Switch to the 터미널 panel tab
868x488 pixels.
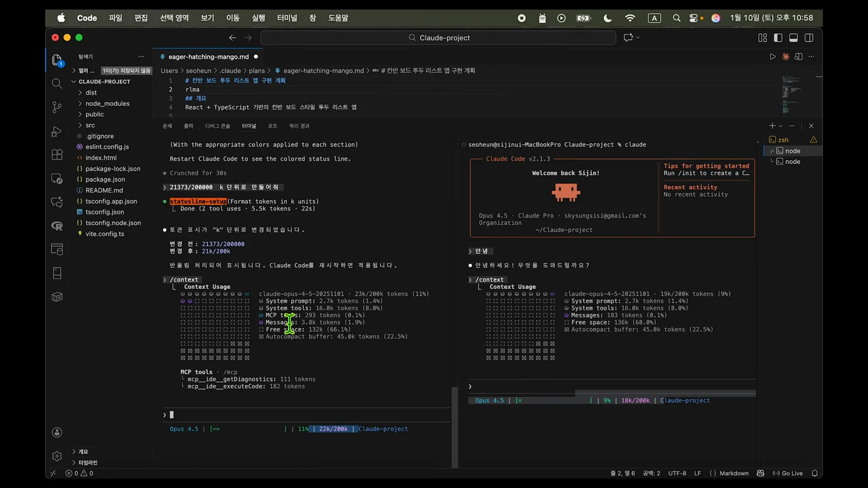click(249, 126)
